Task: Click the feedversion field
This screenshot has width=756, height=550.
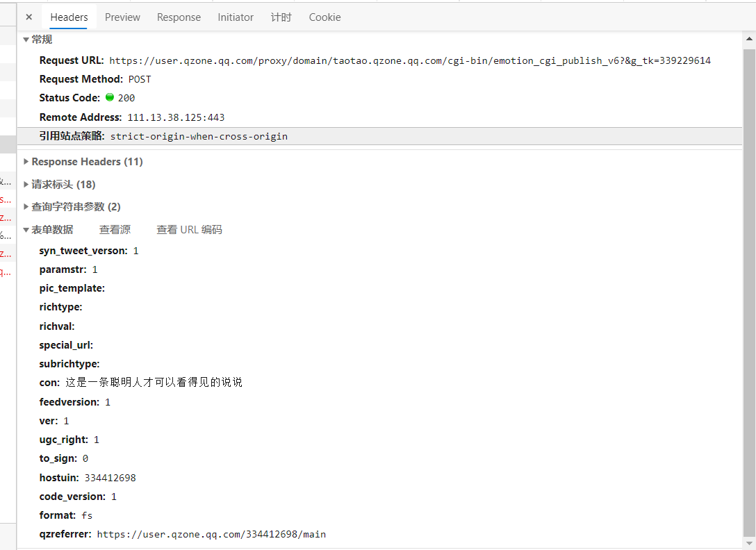Action: click(75, 402)
